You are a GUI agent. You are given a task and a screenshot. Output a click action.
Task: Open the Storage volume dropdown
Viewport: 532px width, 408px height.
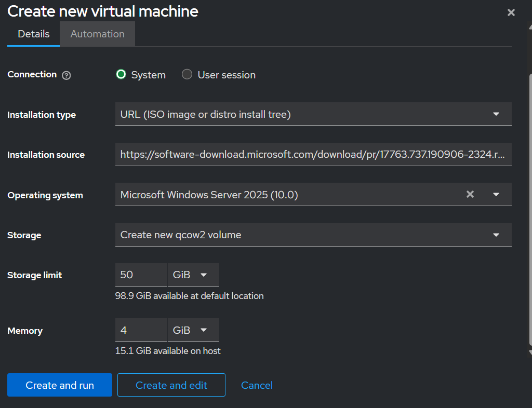(313, 235)
